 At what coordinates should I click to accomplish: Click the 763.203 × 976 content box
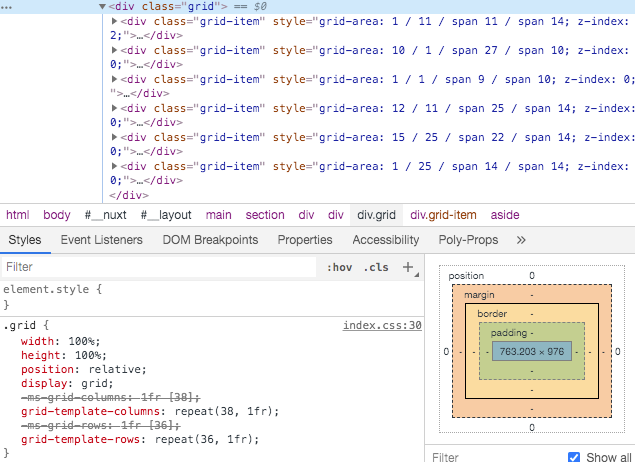point(531,351)
